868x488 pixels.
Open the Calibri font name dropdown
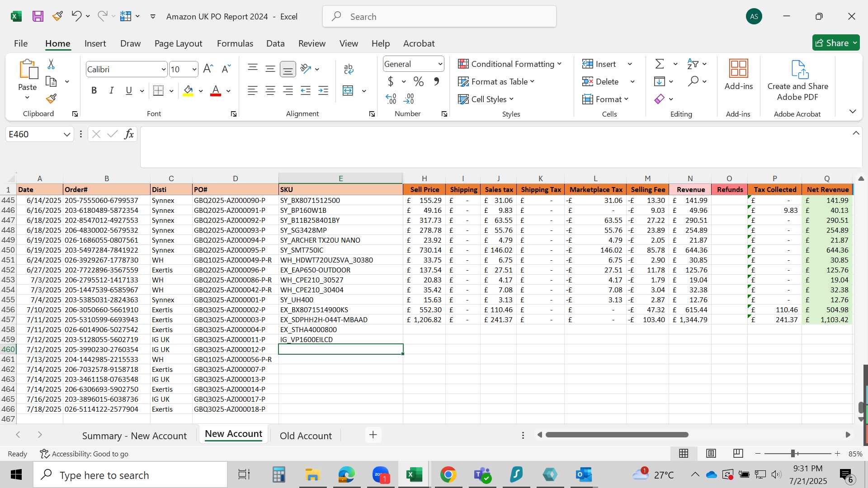(x=164, y=69)
